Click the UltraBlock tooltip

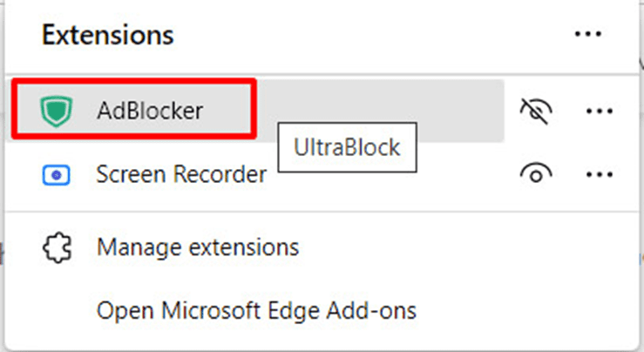(347, 146)
